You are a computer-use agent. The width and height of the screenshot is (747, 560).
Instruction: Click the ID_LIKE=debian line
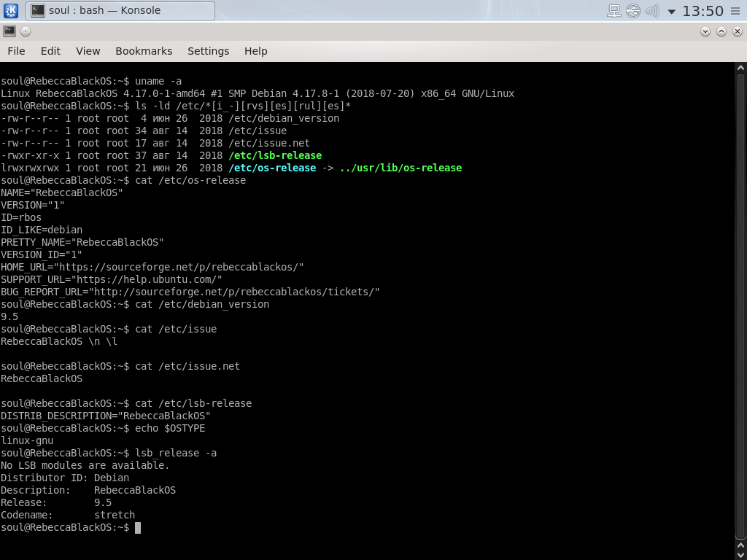pos(42,230)
